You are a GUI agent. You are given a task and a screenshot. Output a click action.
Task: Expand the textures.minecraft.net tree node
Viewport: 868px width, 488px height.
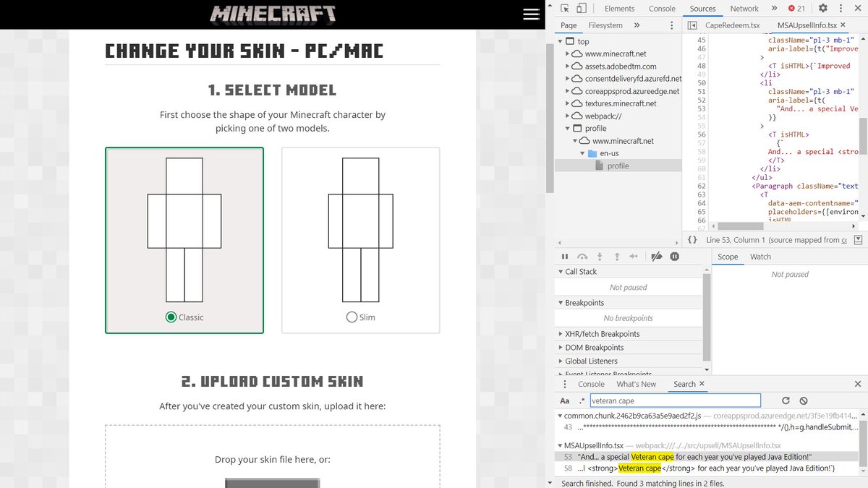coord(568,103)
